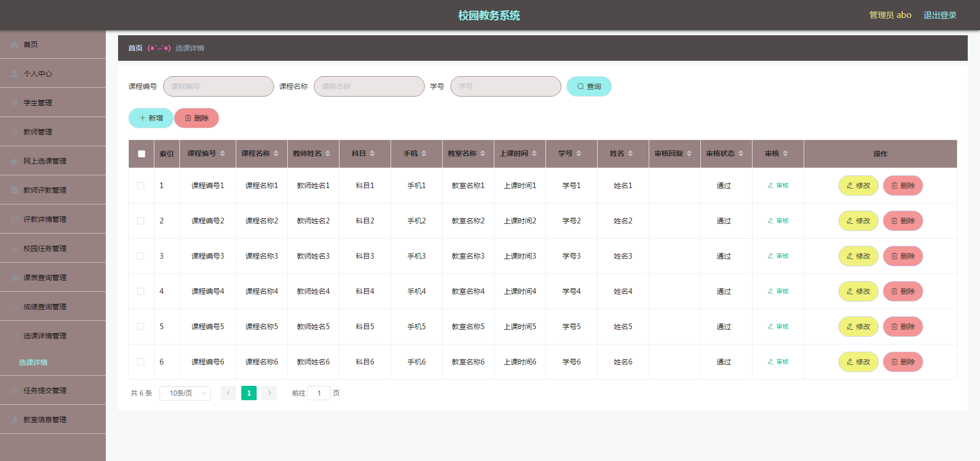Click the 删除 batch delete button above table

[197, 118]
